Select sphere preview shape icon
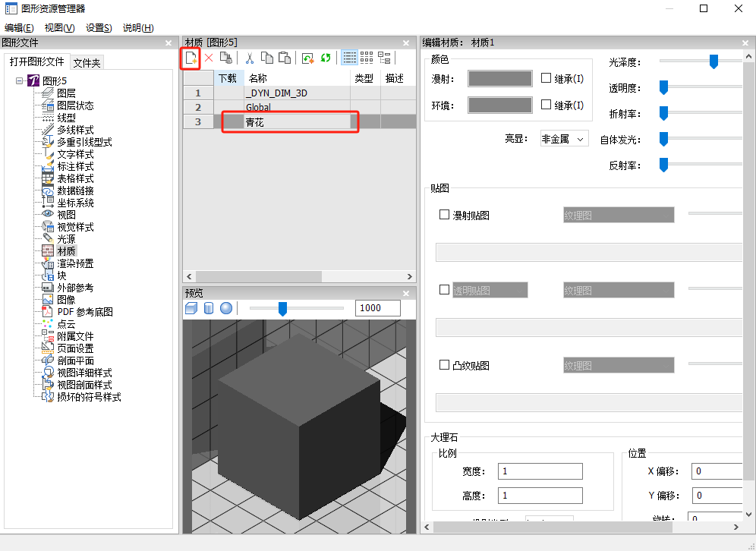The width and height of the screenshot is (756, 551). 226,308
